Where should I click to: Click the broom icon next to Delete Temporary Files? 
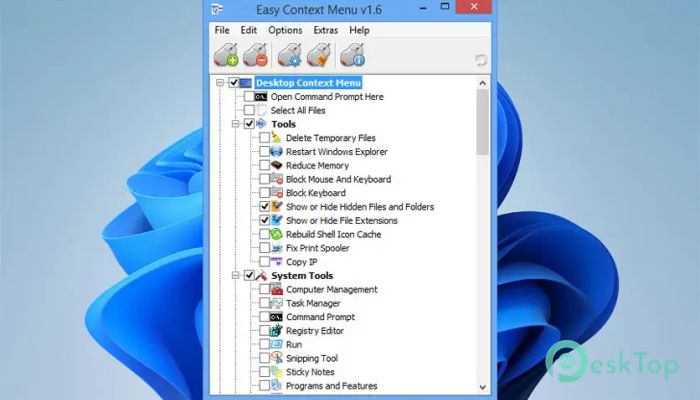click(x=276, y=138)
